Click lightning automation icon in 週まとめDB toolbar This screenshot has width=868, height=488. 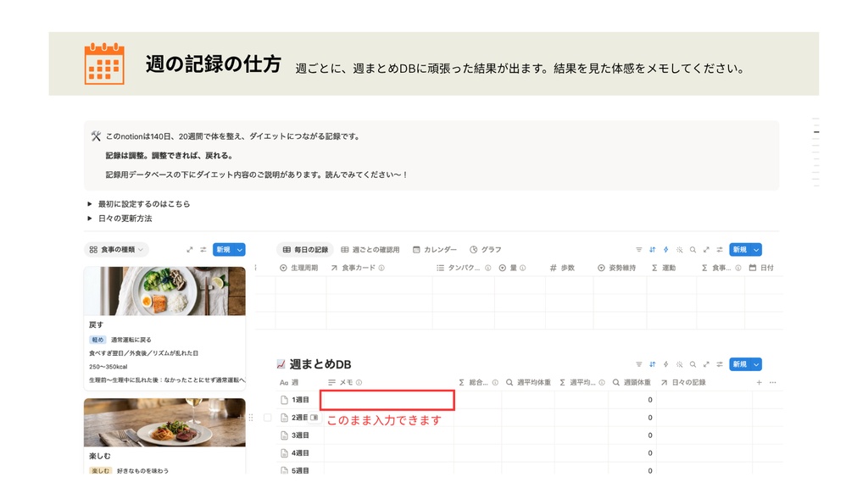[x=666, y=364]
